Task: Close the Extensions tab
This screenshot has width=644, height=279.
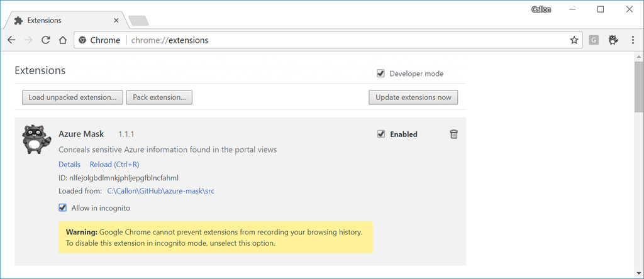Action: click(x=116, y=20)
